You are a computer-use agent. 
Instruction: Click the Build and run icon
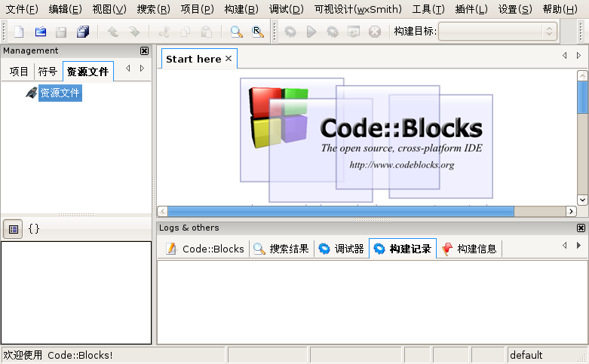click(333, 32)
